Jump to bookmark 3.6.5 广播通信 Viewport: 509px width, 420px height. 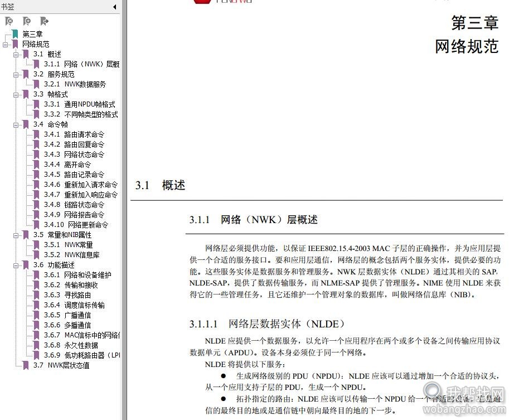pos(67,315)
